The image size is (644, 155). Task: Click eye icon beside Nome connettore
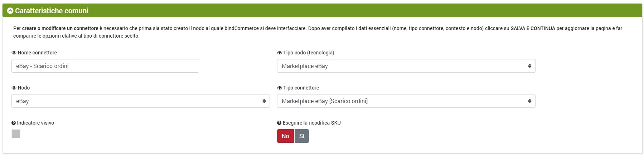click(14, 53)
